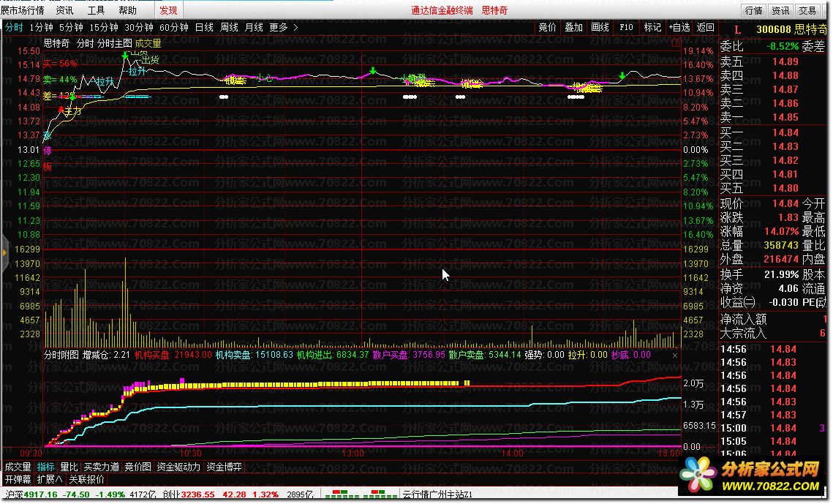Select the 资金驱动力 bottom tab
This screenshot has width=833, height=504.
pyautogui.click(x=178, y=467)
